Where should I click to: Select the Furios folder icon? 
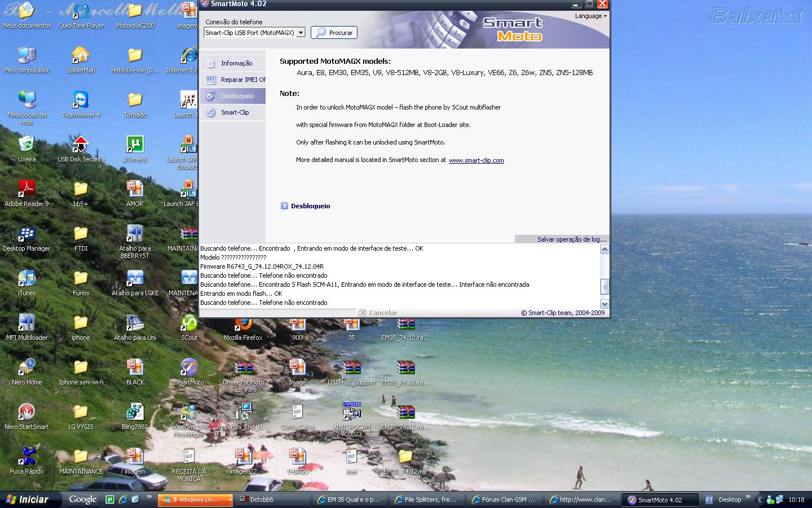tap(81, 283)
